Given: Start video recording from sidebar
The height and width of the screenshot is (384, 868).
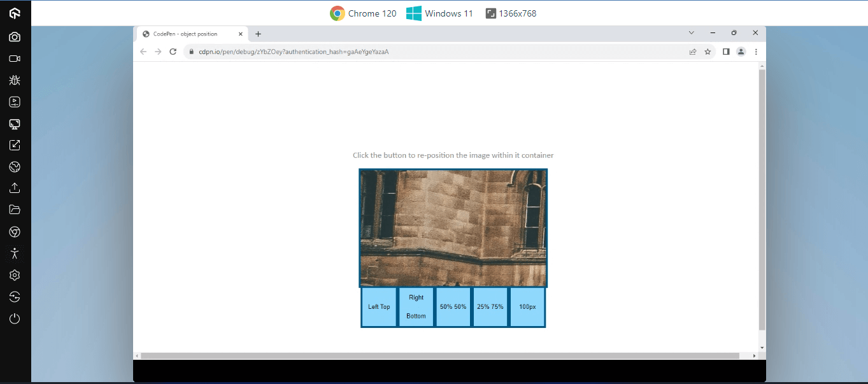Looking at the screenshot, I should point(15,59).
